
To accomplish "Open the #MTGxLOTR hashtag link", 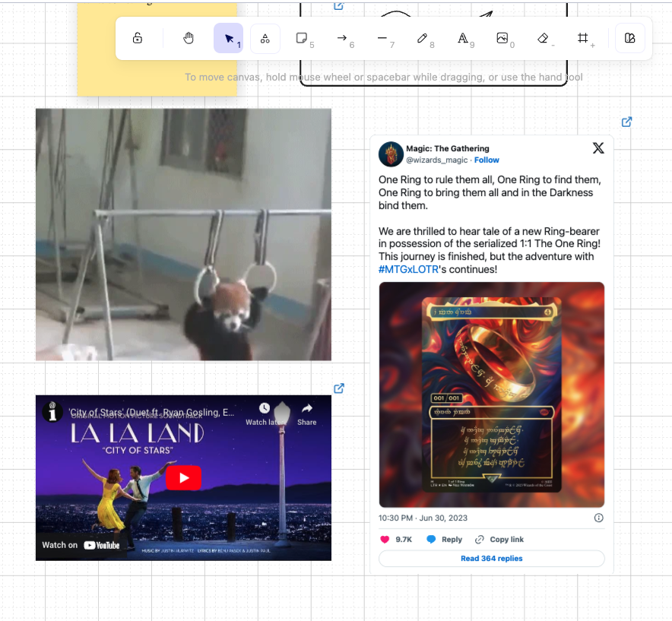I will [408, 269].
